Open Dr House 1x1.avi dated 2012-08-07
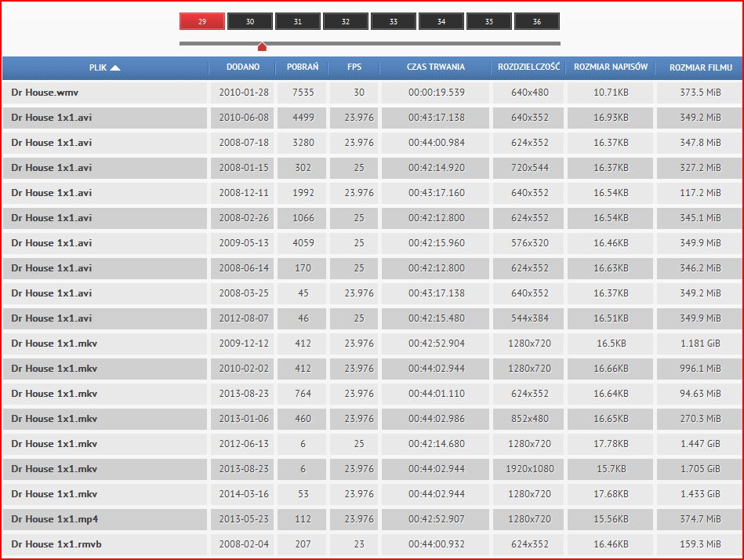Image resolution: width=744 pixels, height=560 pixels. click(52, 318)
